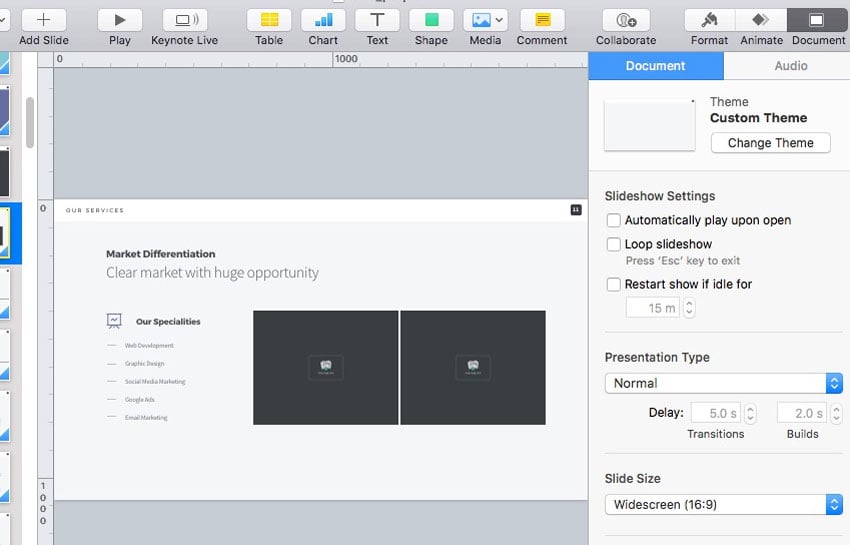This screenshot has width=850, height=545.
Task: Open Keynote Live from the toolbar
Action: pos(184,20)
